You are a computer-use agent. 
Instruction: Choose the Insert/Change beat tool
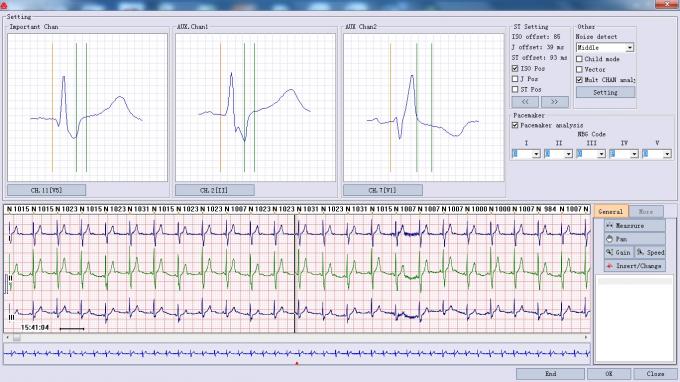pyautogui.click(x=634, y=266)
